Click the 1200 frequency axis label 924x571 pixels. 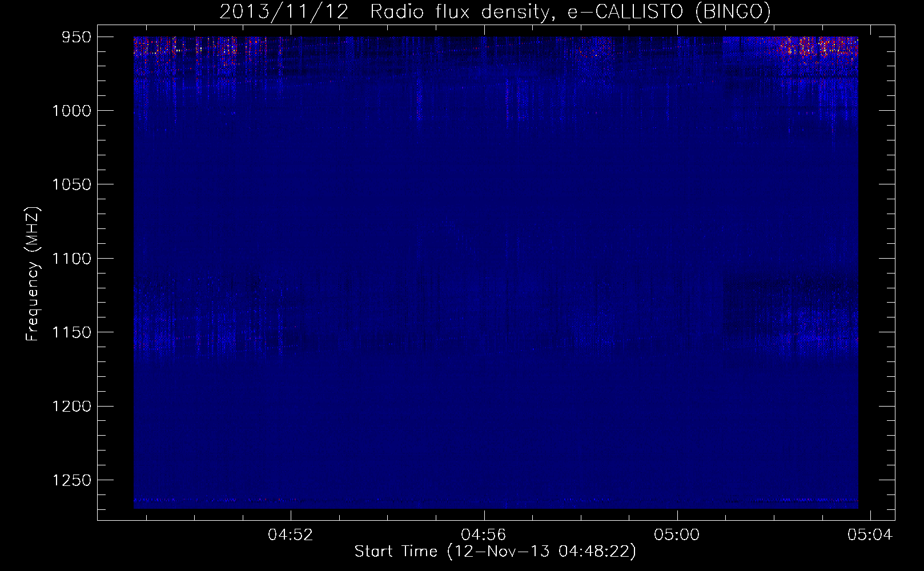[x=71, y=406]
